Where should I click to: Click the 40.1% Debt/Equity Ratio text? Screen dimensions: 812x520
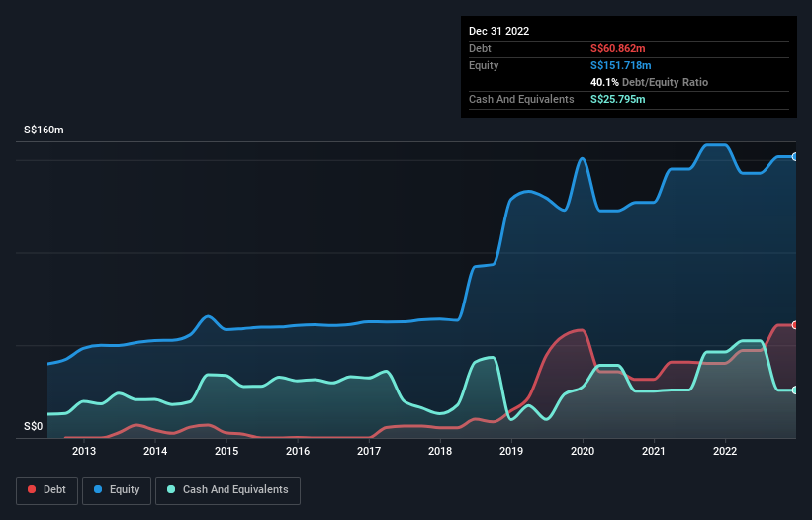(x=650, y=82)
